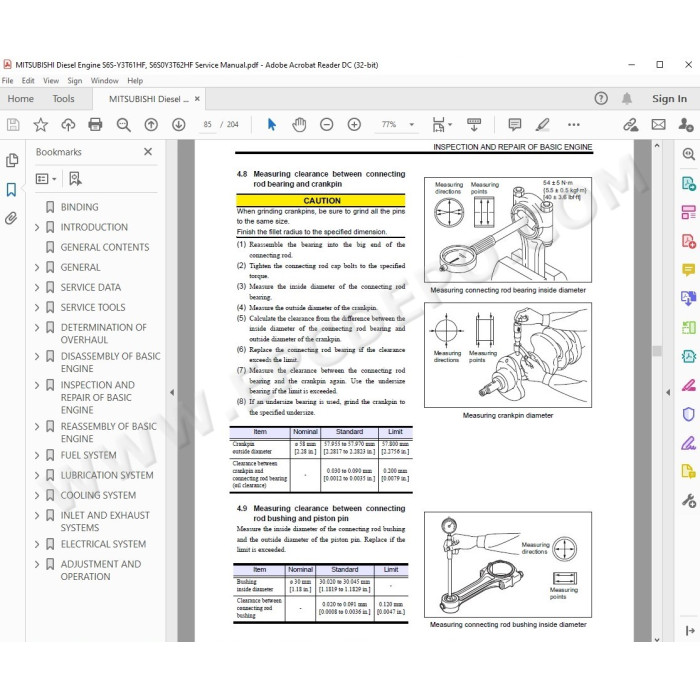Viewport: 700px width, 700px height.
Task: Open the Page Thumbnails panel
Action: pyautogui.click(x=12, y=160)
